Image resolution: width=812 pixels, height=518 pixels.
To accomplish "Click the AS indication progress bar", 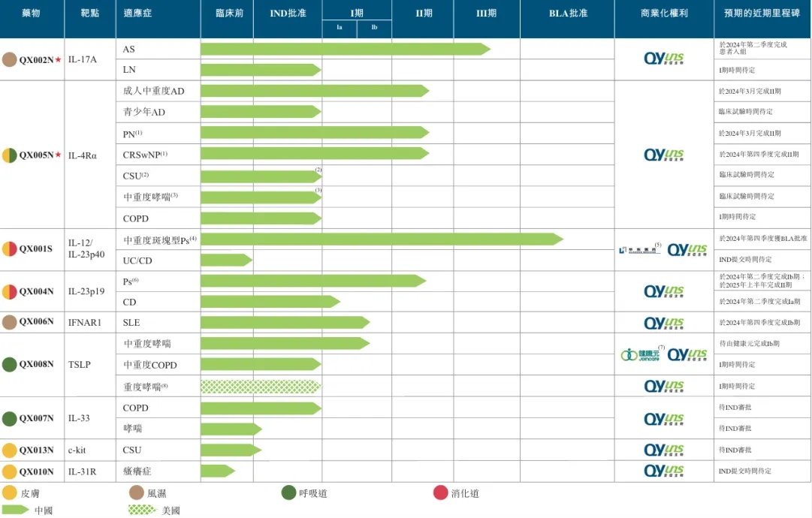I will click(x=345, y=49).
